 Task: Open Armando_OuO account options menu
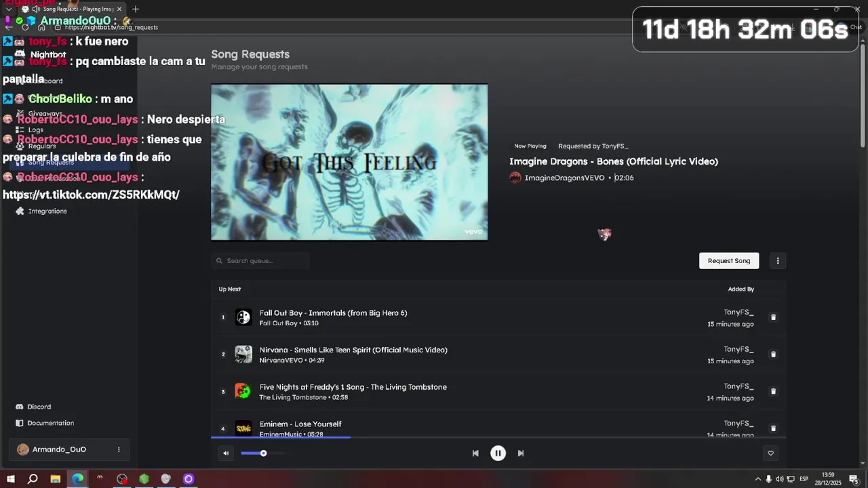click(x=119, y=449)
